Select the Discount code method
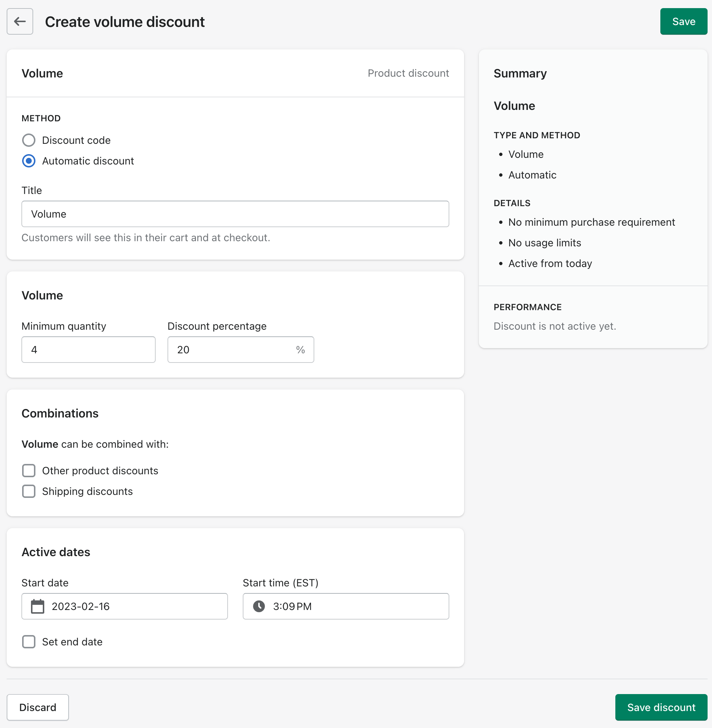The image size is (712, 728). (x=29, y=140)
